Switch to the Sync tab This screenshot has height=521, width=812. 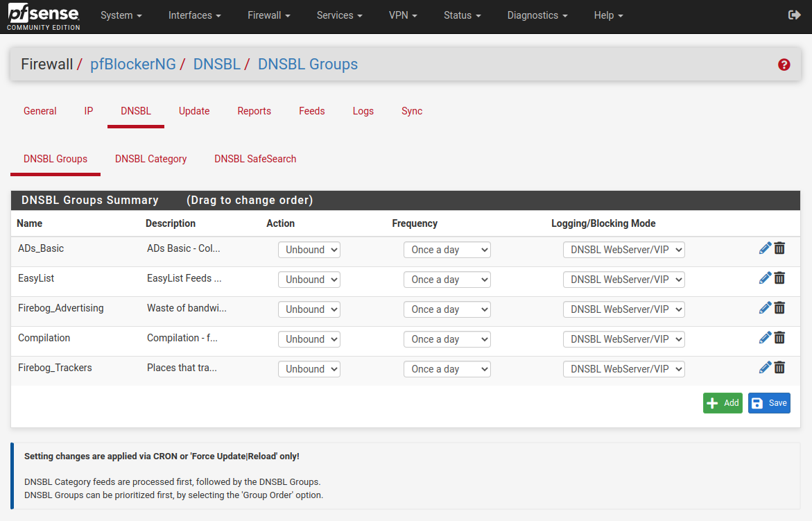point(412,112)
